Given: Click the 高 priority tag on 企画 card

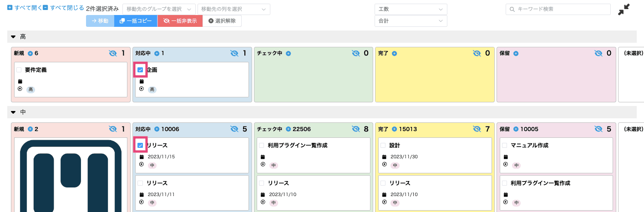Looking at the screenshot, I should 152,90.
